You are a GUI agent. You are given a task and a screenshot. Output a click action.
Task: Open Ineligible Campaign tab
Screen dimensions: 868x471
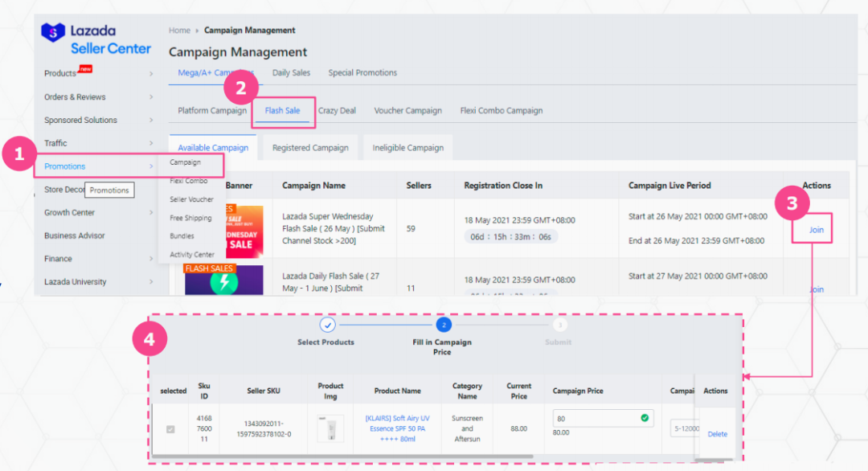pos(408,148)
